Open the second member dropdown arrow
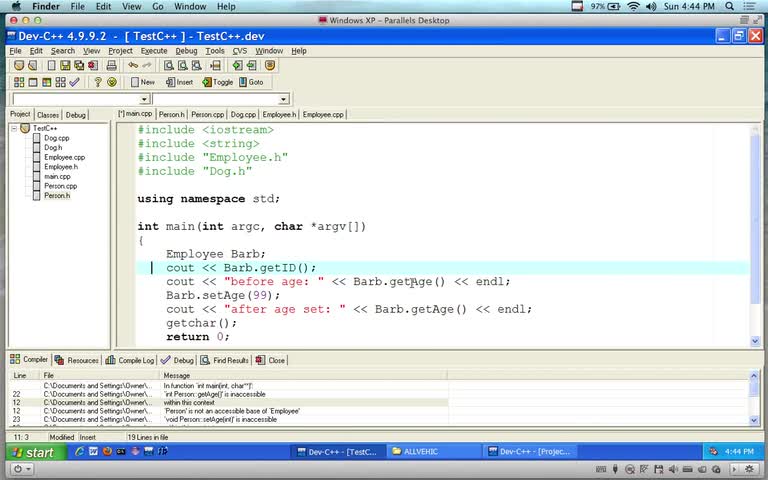Image resolution: width=768 pixels, height=480 pixels. (283, 99)
